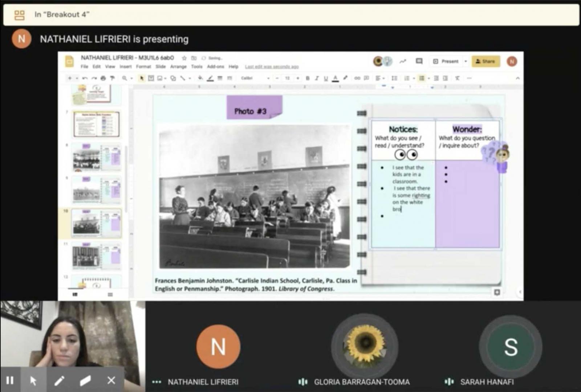The width and height of the screenshot is (581, 392).
Task: Select the pencil drawing tool in recording bar
Action: point(59,380)
